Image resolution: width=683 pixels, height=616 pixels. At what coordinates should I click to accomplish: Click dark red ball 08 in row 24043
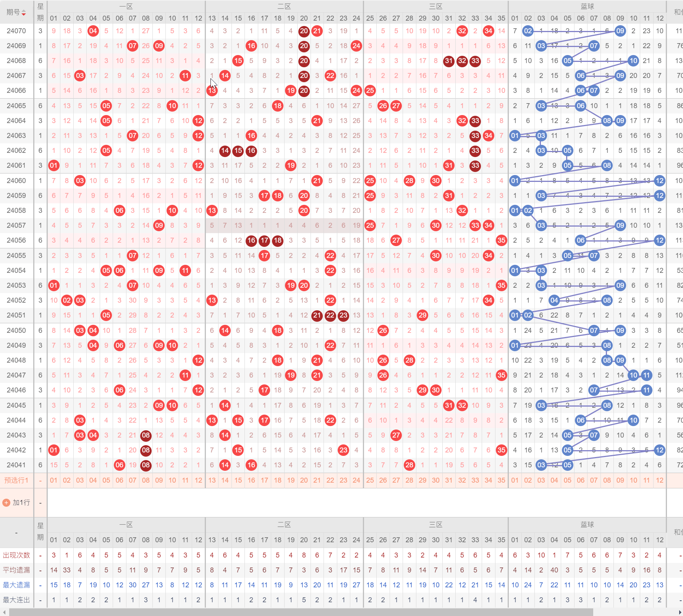click(146, 435)
